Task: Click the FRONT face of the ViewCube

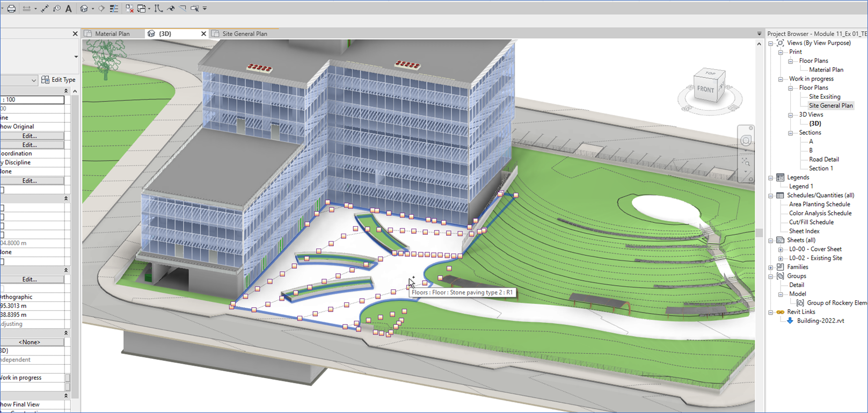Action: tap(705, 89)
